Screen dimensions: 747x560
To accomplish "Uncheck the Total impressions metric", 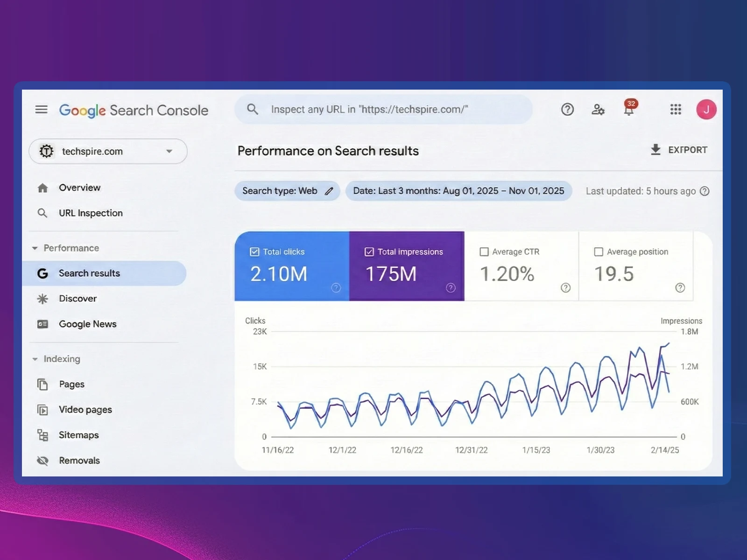I will coord(369,252).
